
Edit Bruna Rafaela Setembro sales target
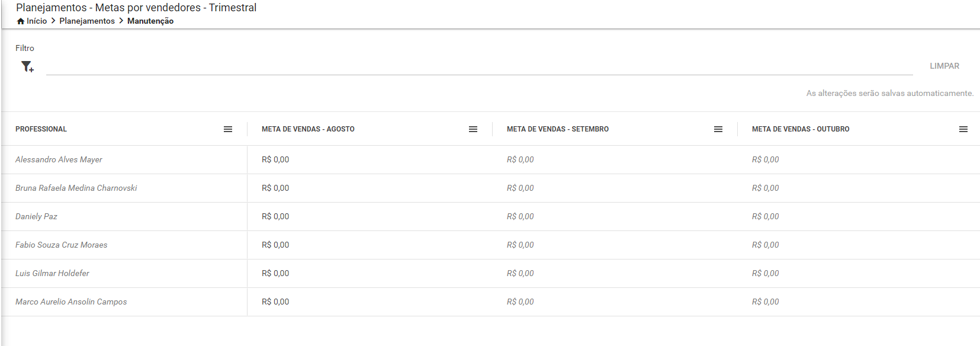coord(520,188)
